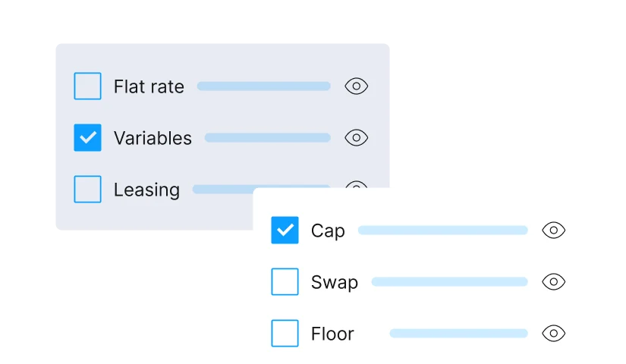The image size is (626, 364).
Task: Click the light blue bar beside Swap
Action: pos(449,282)
